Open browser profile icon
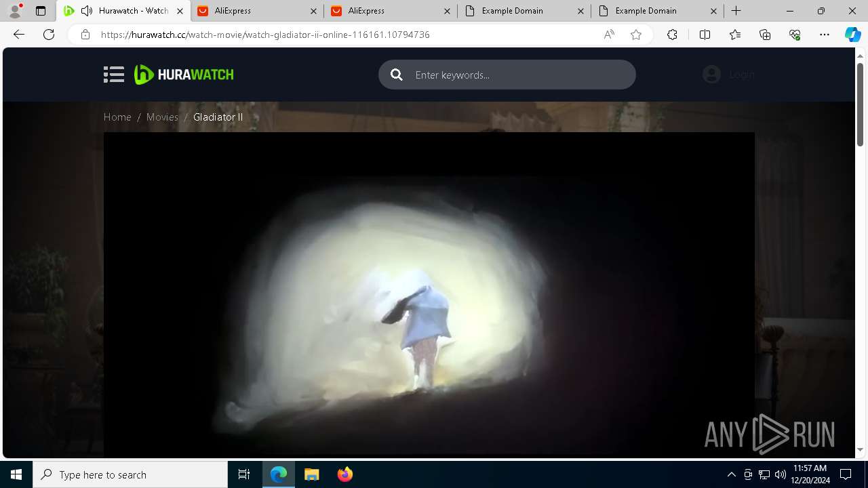The image size is (868, 488). [15, 11]
